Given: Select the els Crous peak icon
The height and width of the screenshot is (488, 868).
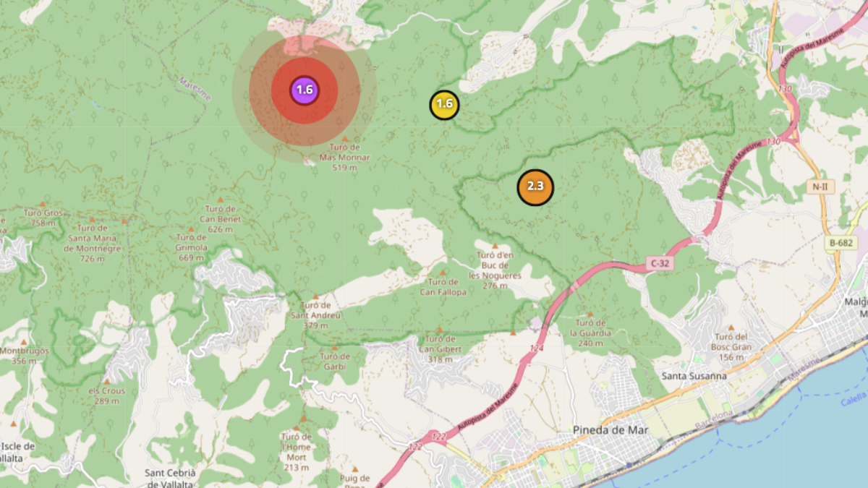Looking at the screenshot, I should click(107, 381).
